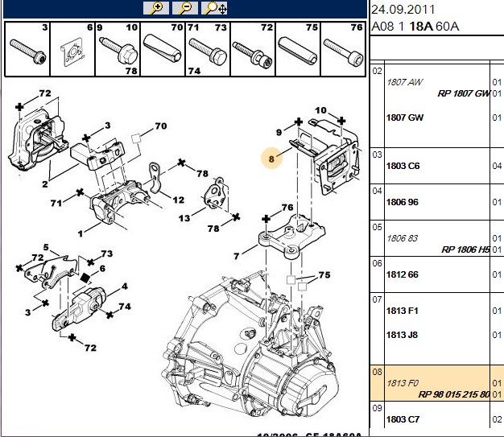The image size is (504, 437).
Task: Click the zoom out magnifier icon
Action: 185,8
